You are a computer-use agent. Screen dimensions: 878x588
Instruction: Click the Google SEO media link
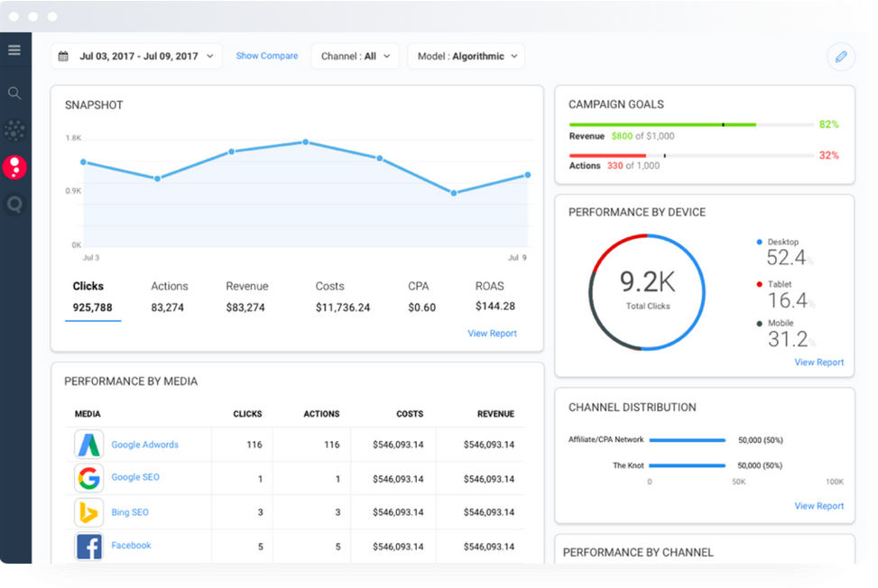[x=135, y=477]
